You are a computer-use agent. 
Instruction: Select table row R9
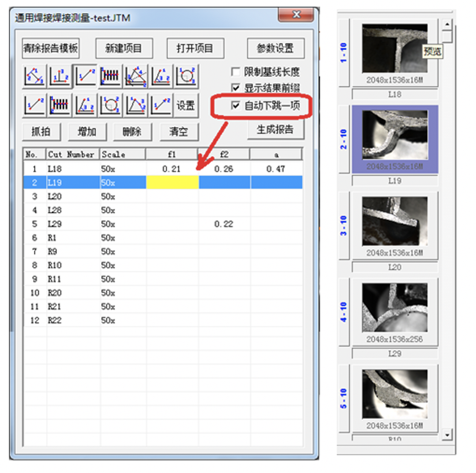(x=163, y=252)
